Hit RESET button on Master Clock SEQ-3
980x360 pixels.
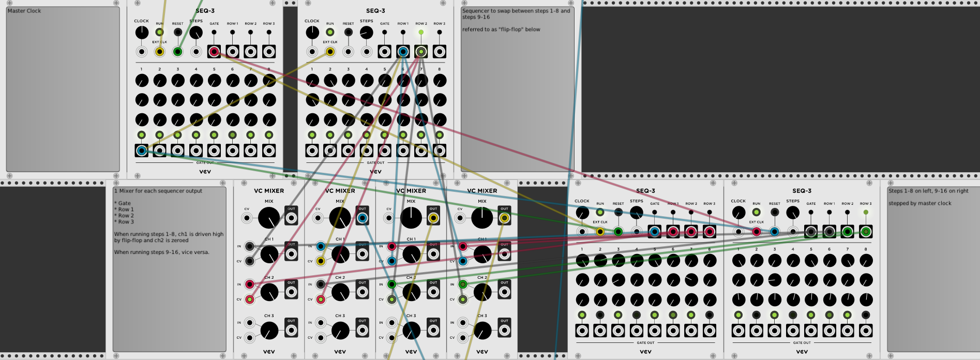178,32
